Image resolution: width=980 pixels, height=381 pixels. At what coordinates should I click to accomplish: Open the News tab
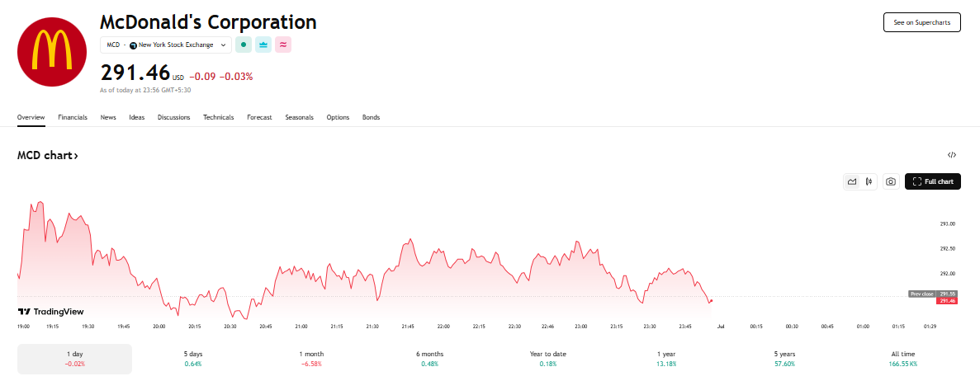tap(108, 117)
